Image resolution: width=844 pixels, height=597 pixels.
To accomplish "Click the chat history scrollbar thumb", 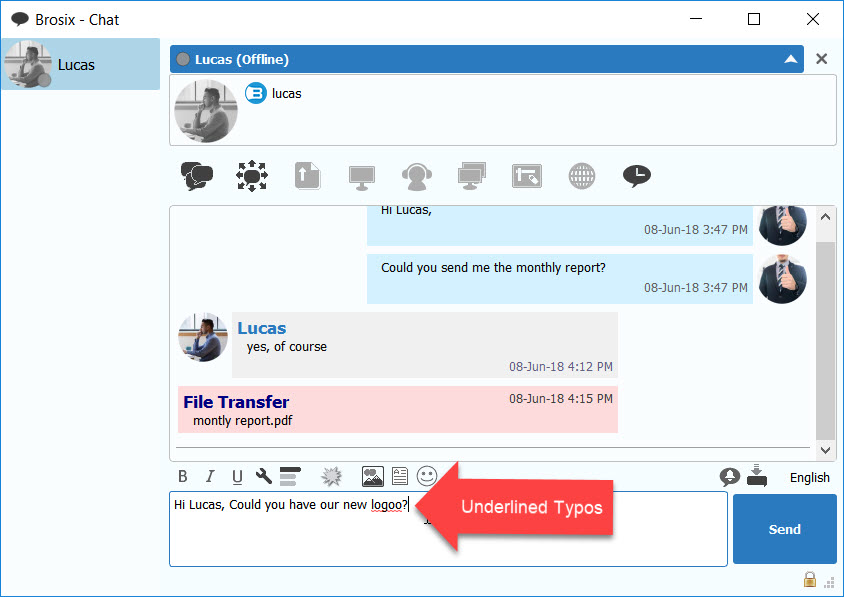I will pos(825,341).
